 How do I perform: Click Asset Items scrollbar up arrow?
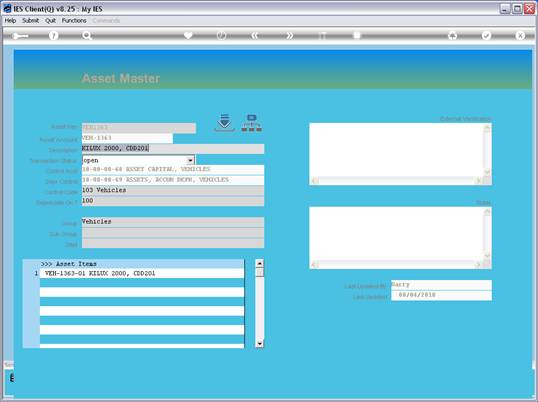260,263
